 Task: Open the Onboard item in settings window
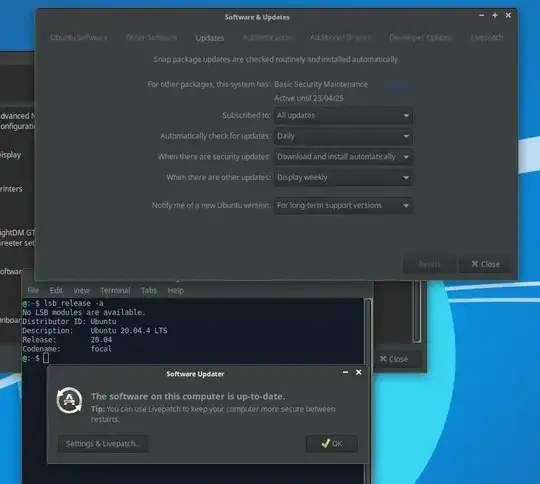11,320
